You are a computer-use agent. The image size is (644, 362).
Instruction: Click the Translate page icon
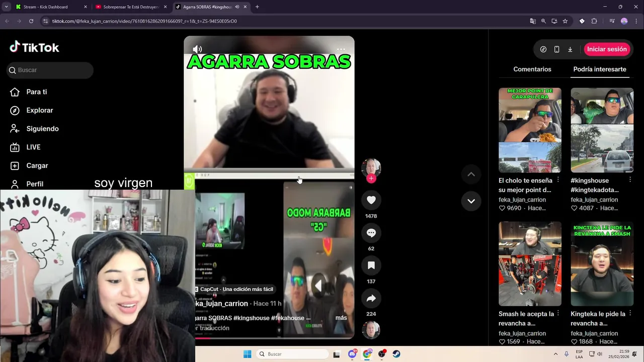[x=533, y=21]
